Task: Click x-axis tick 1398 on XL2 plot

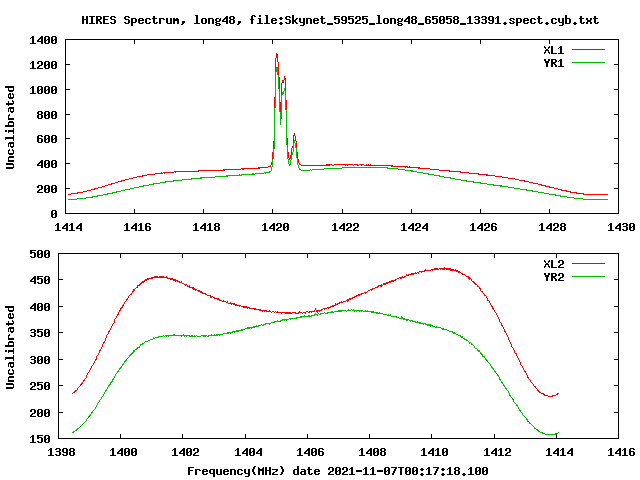Action: point(61,452)
